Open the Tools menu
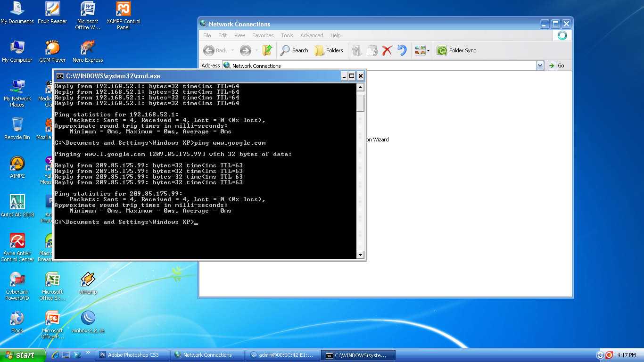644x362 pixels. click(287, 35)
